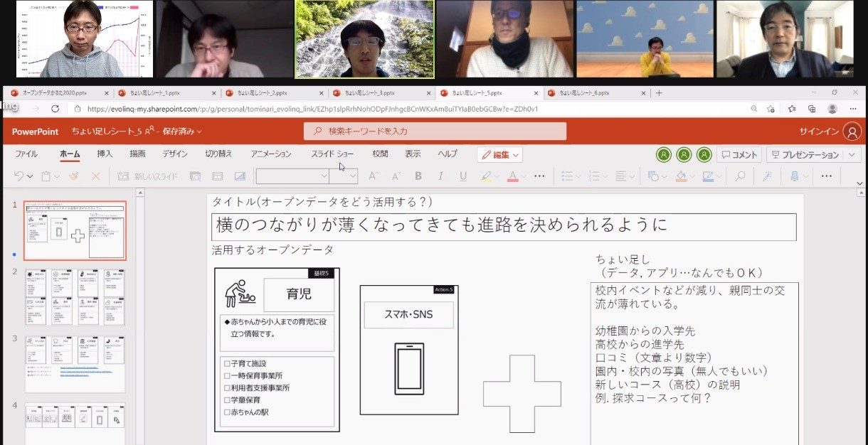Open the ファイル menu

[26, 154]
